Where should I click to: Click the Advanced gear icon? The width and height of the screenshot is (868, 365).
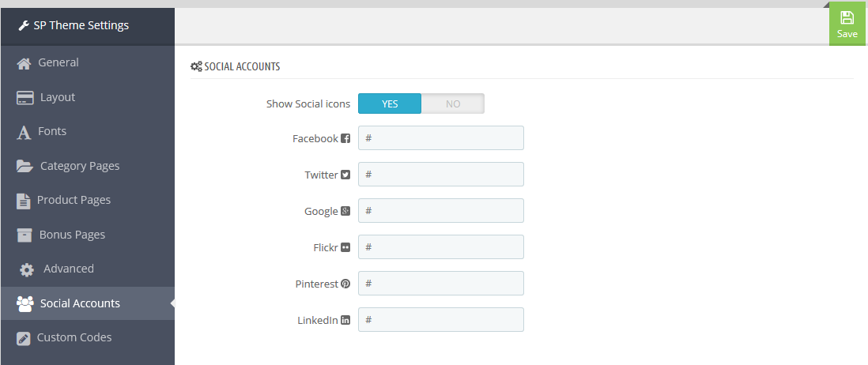[x=27, y=269]
